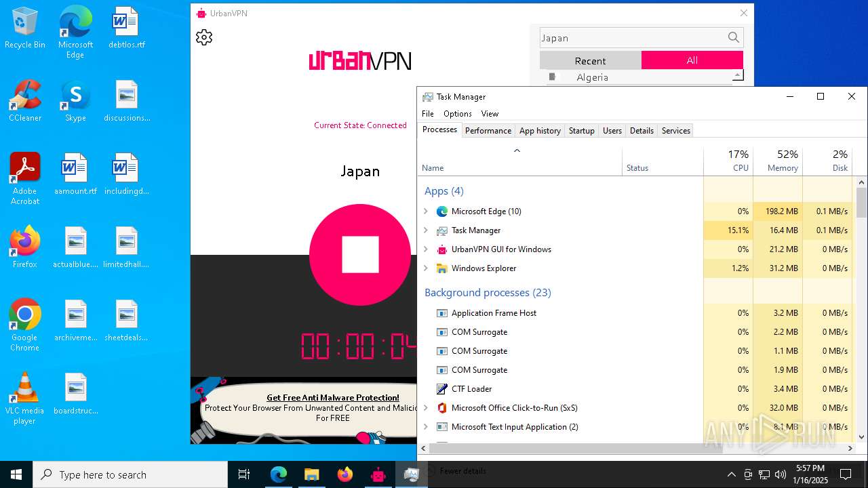Select the CCleaner desktop shortcut
Viewport: 868px width, 488px height.
tap(25, 102)
